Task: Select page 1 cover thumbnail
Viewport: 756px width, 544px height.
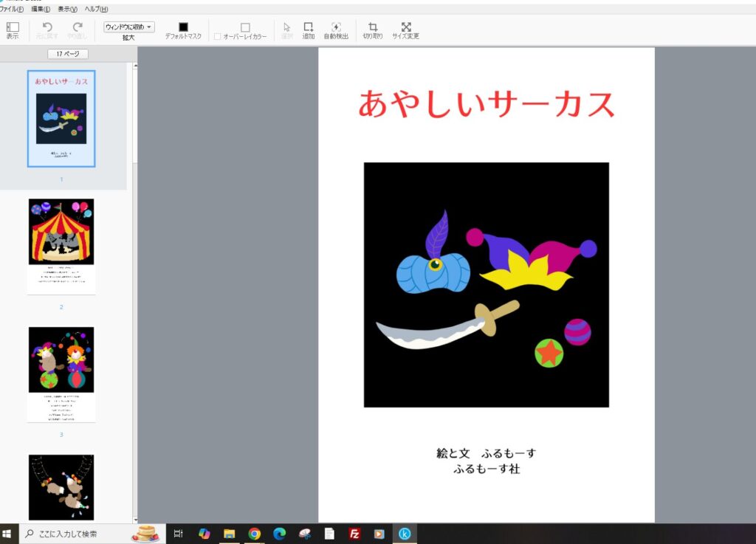Action: pyautogui.click(x=61, y=119)
